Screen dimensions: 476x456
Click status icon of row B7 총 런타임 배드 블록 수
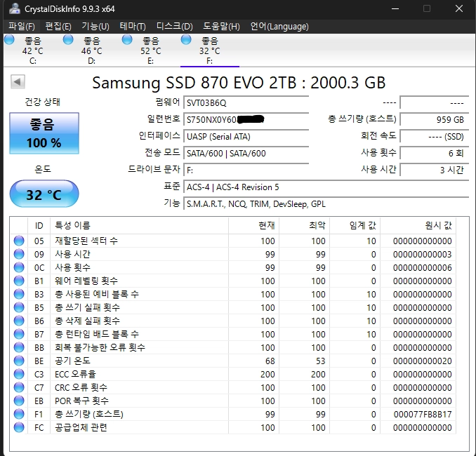[19, 334]
